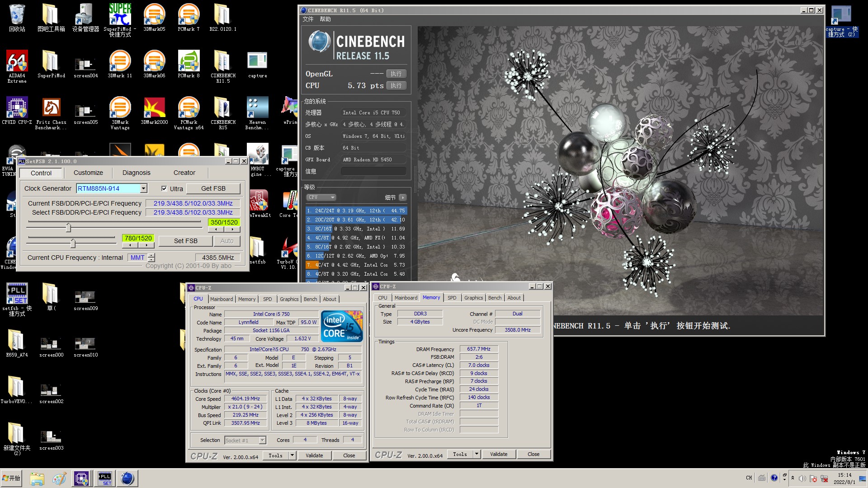Switch to CPU-Z via taskbar icon
This screenshot has height=488, width=868.
[81, 479]
